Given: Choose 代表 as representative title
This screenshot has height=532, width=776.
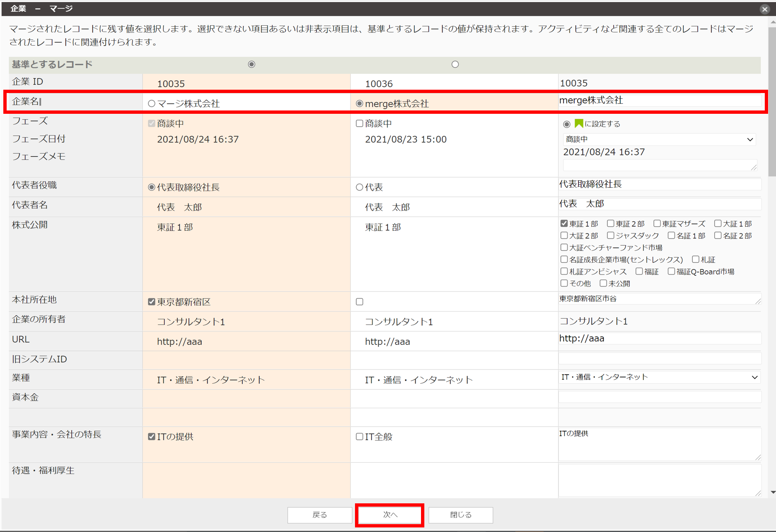Looking at the screenshot, I should click(x=360, y=187).
